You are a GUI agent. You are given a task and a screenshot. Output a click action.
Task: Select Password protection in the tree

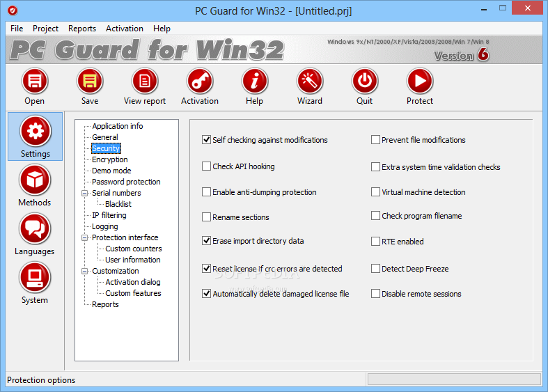(x=126, y=182)
